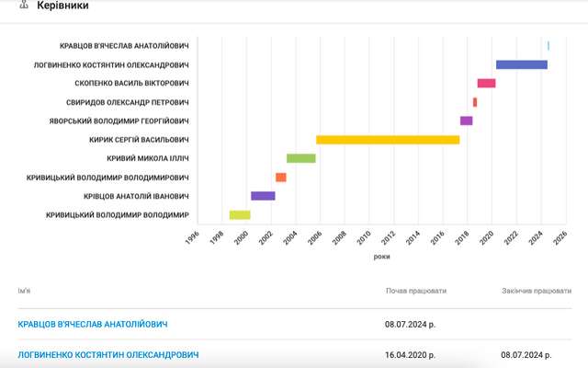Click the Ім'я column header
This screenshot has height=368, width=588.
pyautogui.click(x=28, y=291)
